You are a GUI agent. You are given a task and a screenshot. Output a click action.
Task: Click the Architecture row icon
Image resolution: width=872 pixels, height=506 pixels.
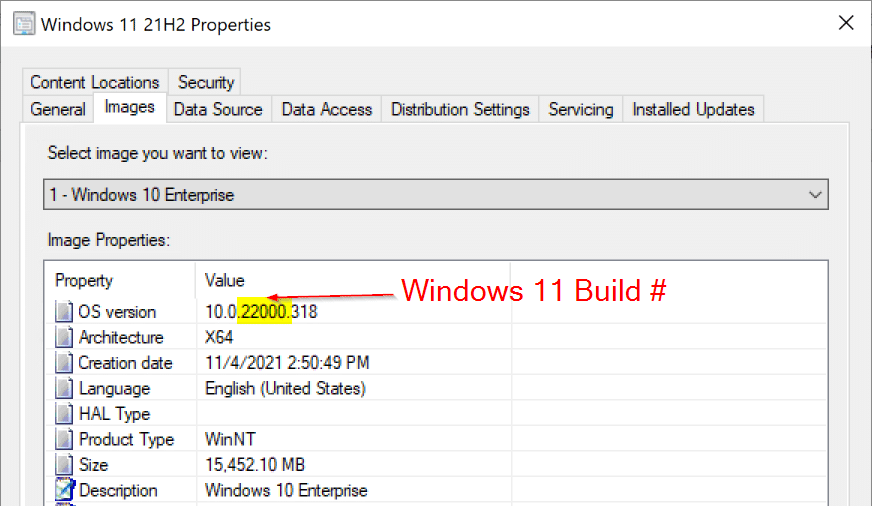[x=65, y=338]
